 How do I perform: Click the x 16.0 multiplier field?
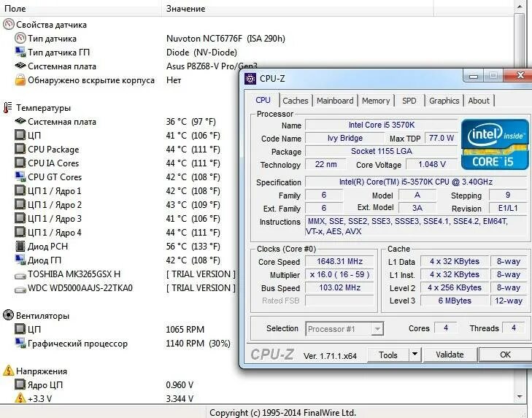(339, 274)
